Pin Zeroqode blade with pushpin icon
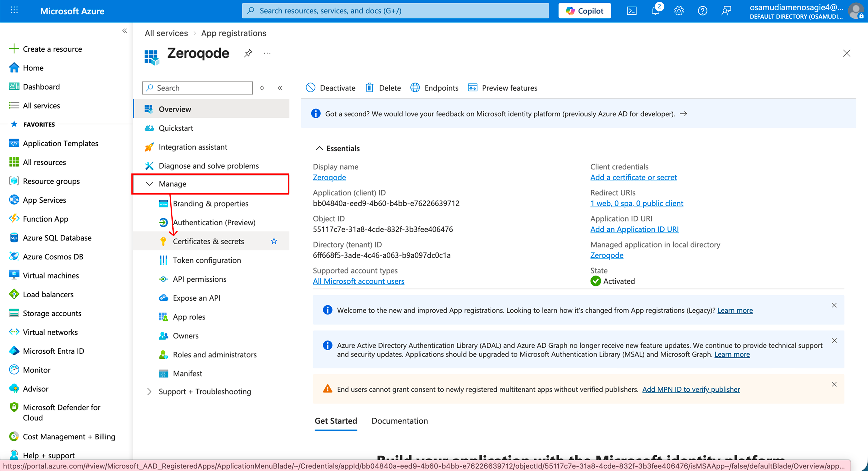Image resolution: width=868 pixels, height=471 pixels. click(x=248, y=53)
